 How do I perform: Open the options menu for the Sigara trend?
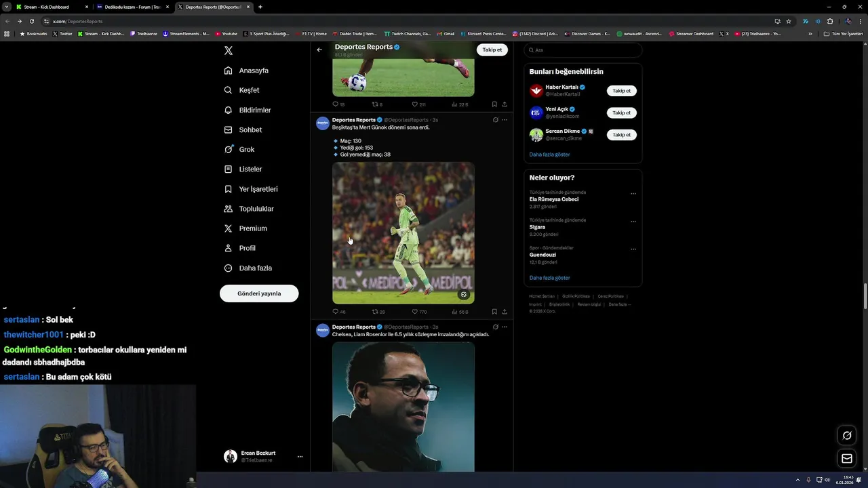click(633, 221)
